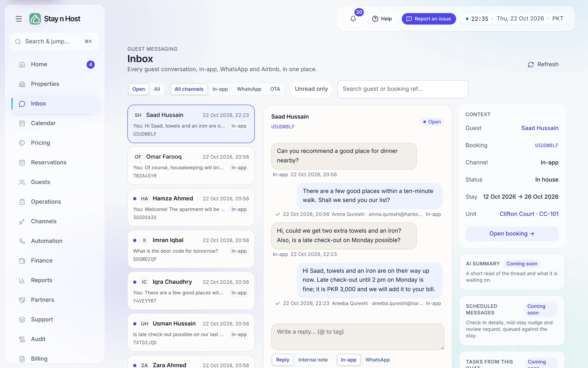Switch composer to Reply mode
Image resolution: width=588 pixels, height=368 pixels.
(x=283, y=360)
